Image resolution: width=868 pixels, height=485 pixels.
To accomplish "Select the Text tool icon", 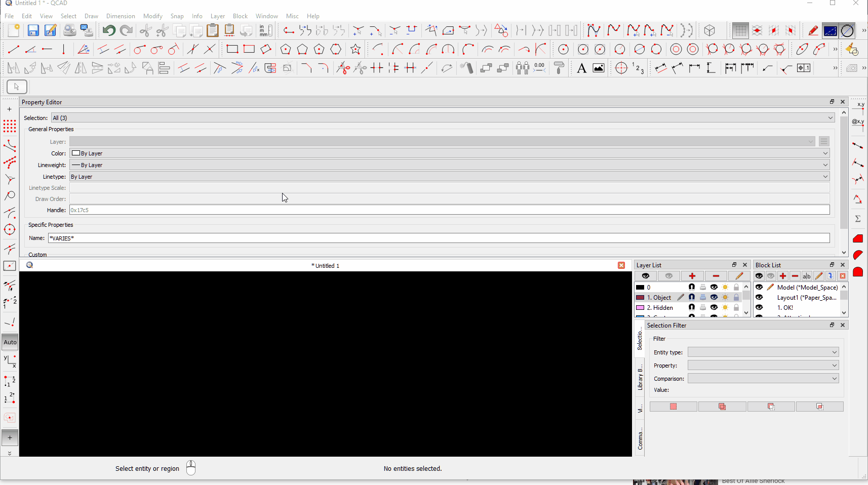I will (581, 68).
